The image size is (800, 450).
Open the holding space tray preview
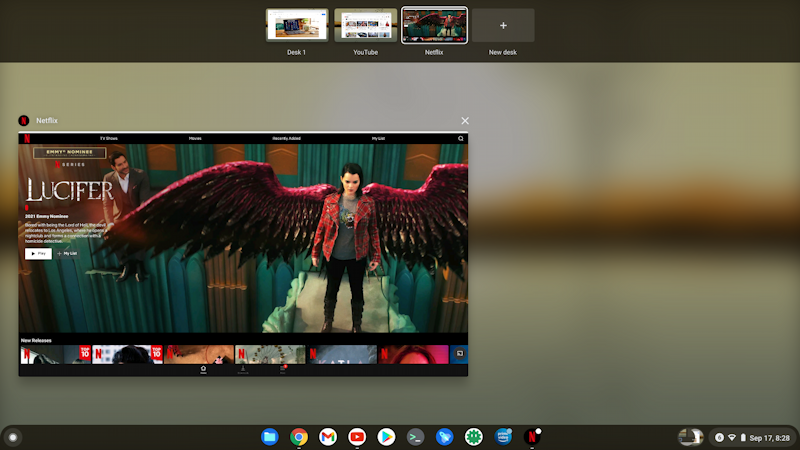691,437
